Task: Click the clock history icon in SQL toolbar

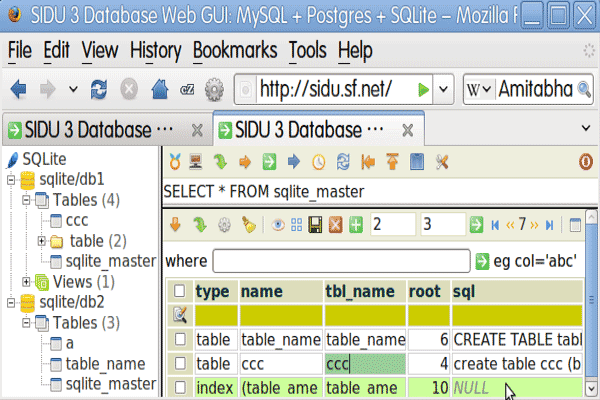Action: point(319,160)
